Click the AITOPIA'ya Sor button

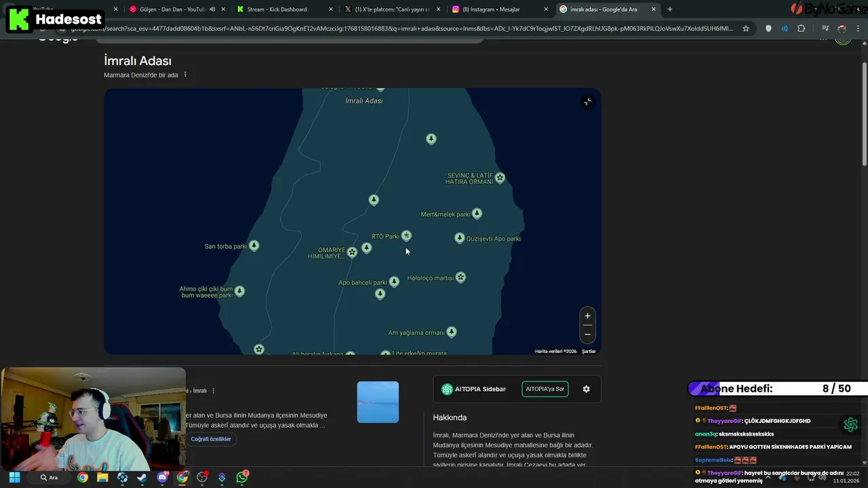tap(545, 389)
